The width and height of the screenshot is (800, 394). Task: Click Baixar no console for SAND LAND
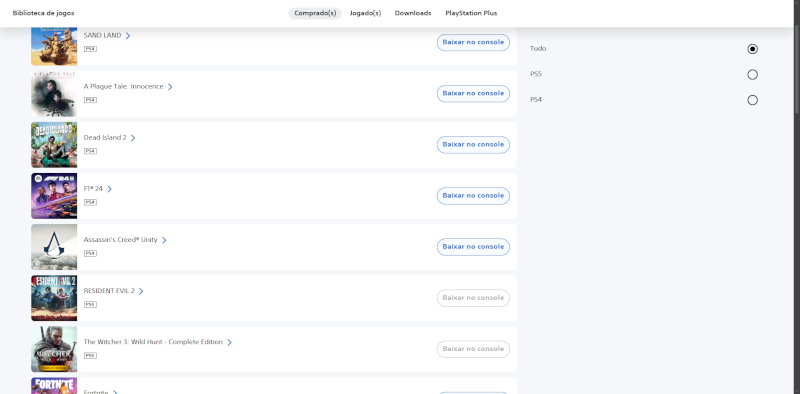coord(473,42)
